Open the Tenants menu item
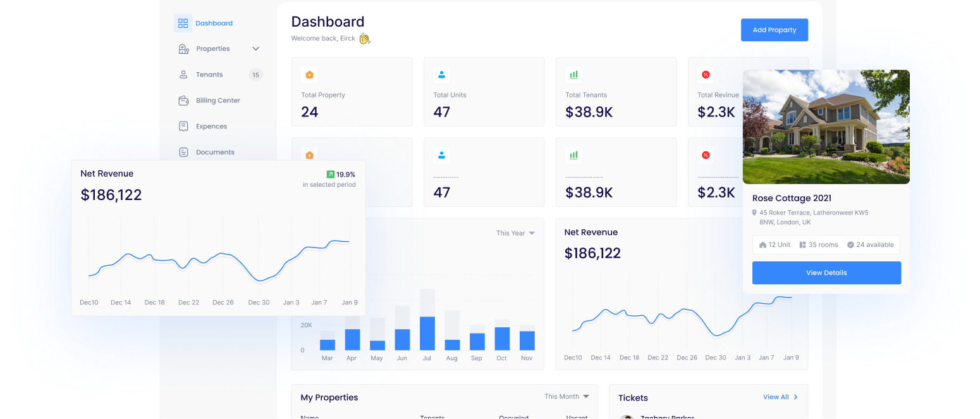The image size is (980, 419). [x=209, y=75]
